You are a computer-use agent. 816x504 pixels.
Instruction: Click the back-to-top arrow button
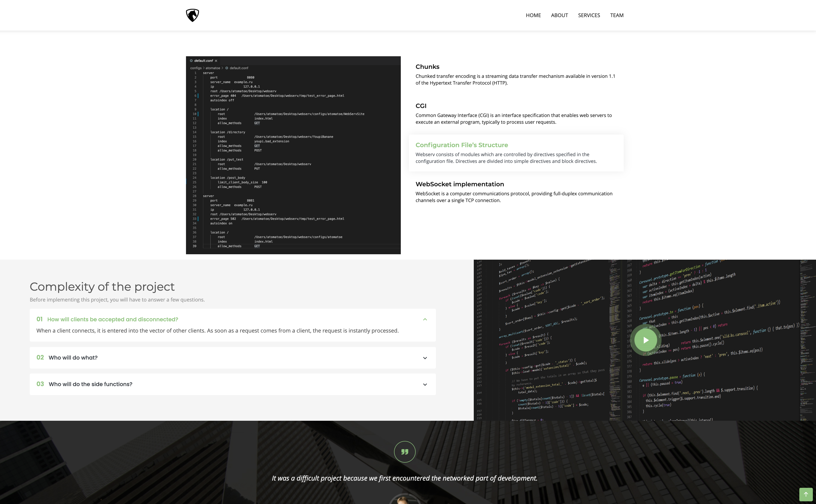pos(806,494)
